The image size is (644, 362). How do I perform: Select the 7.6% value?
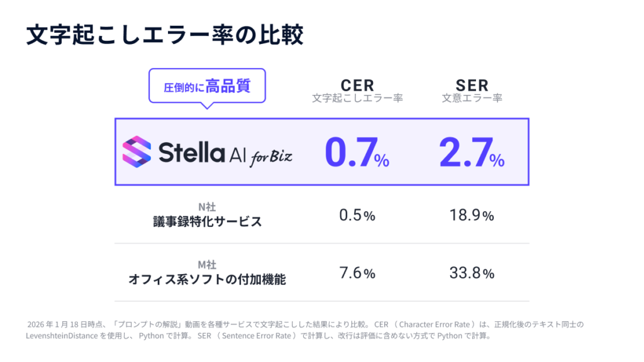(x=357, y=273)
